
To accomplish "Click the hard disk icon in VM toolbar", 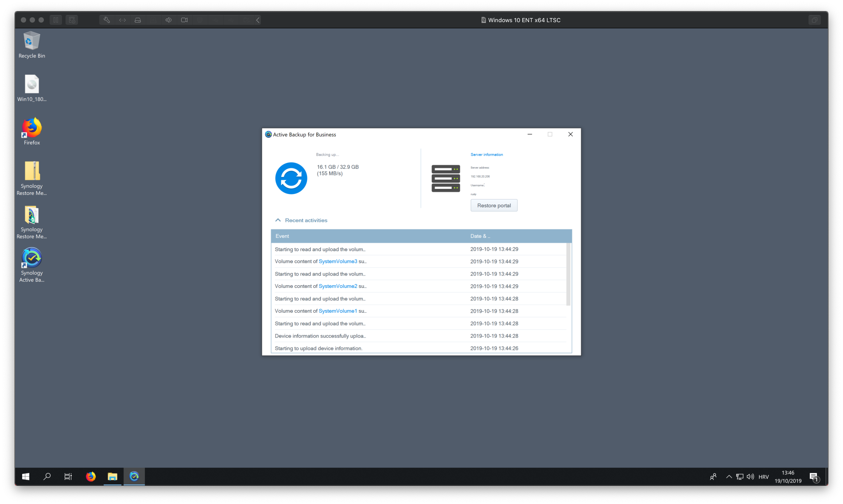I will (x=138, y=20).
